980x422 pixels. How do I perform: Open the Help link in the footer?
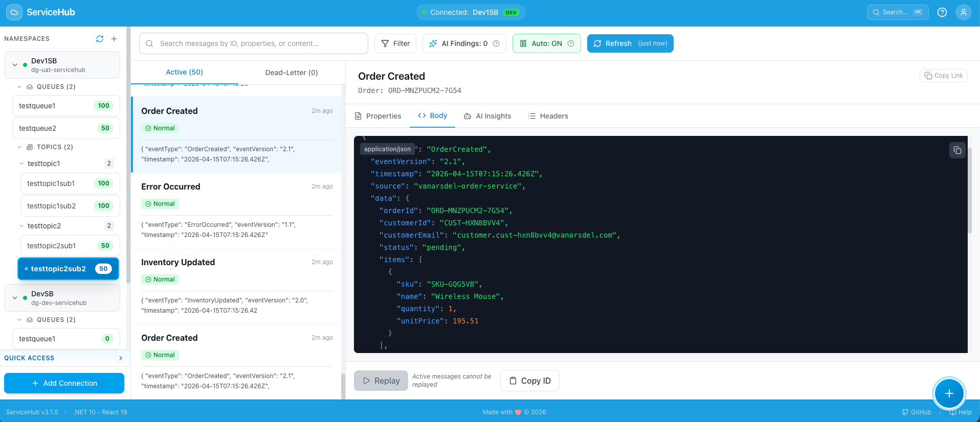[x=961, y=412]
